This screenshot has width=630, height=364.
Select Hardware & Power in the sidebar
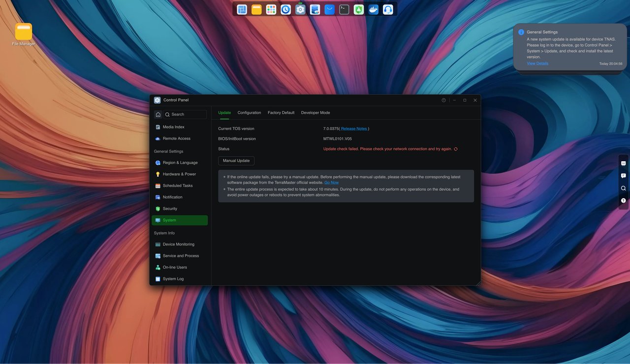point(180,174)
